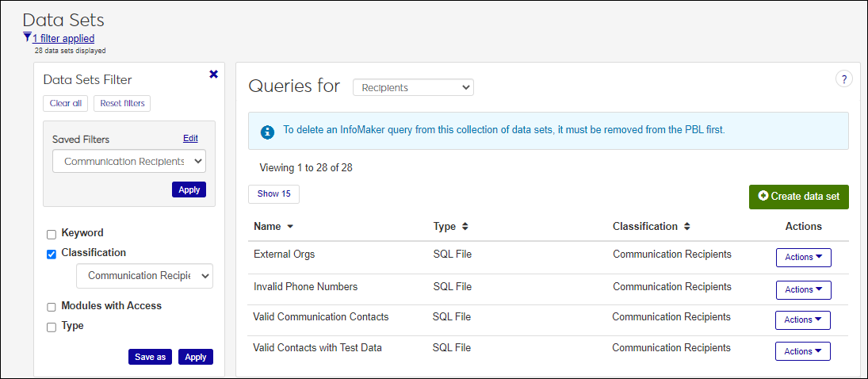Open the 1 filter applied link
This screenshot has width=868, height=379.
(63, 38)
